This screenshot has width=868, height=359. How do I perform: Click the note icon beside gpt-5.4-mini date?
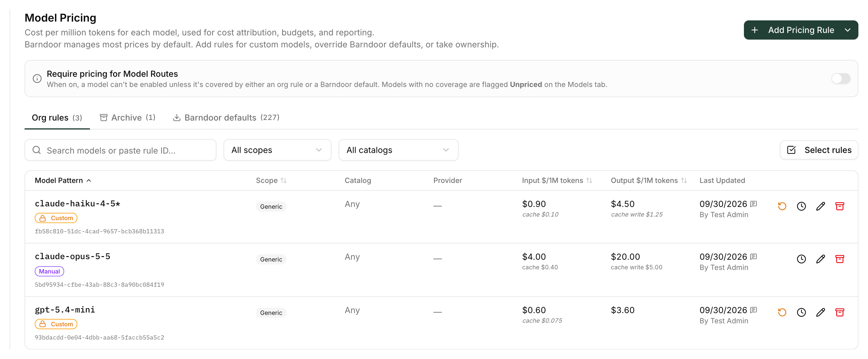(754, 310)
